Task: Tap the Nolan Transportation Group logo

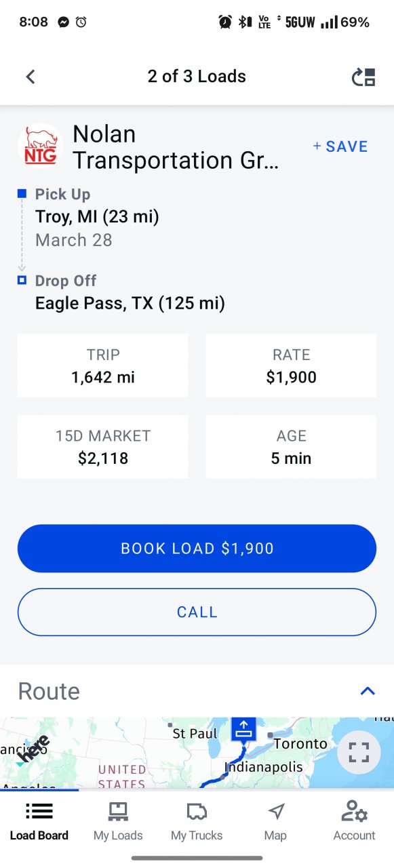Action: 40,146
